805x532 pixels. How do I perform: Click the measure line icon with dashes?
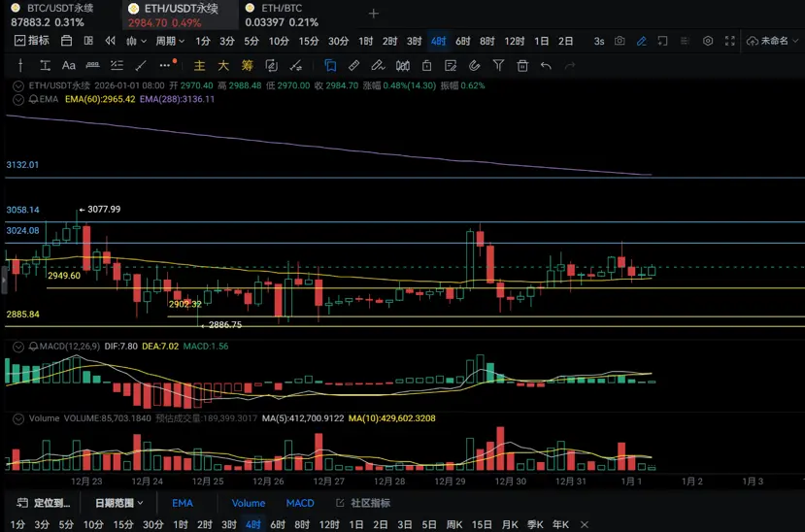(295, 65)
